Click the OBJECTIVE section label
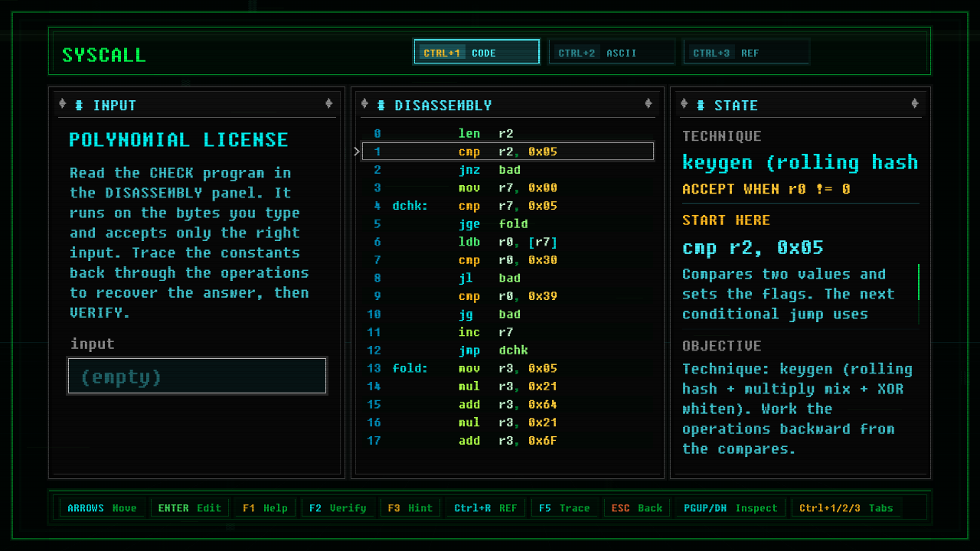Screen dimensions: 980x551 pyautogui.click(x=721, y=346)
